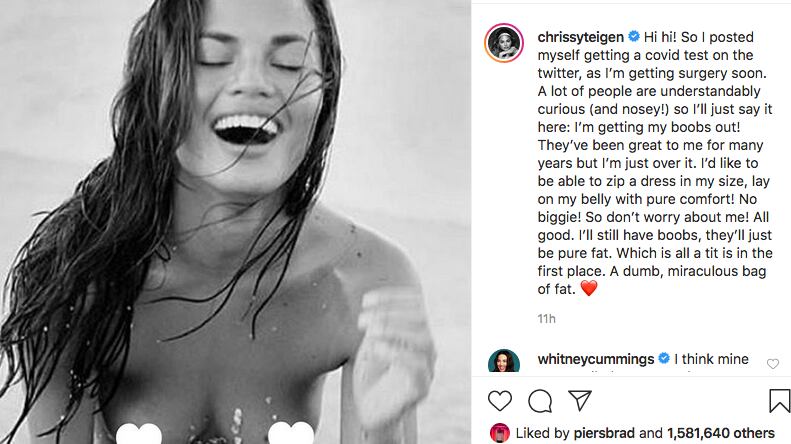Click the red heart emoji ending the caption
Image resolution: width=791 pixels, height=444 pixels.
coord(588,290)
